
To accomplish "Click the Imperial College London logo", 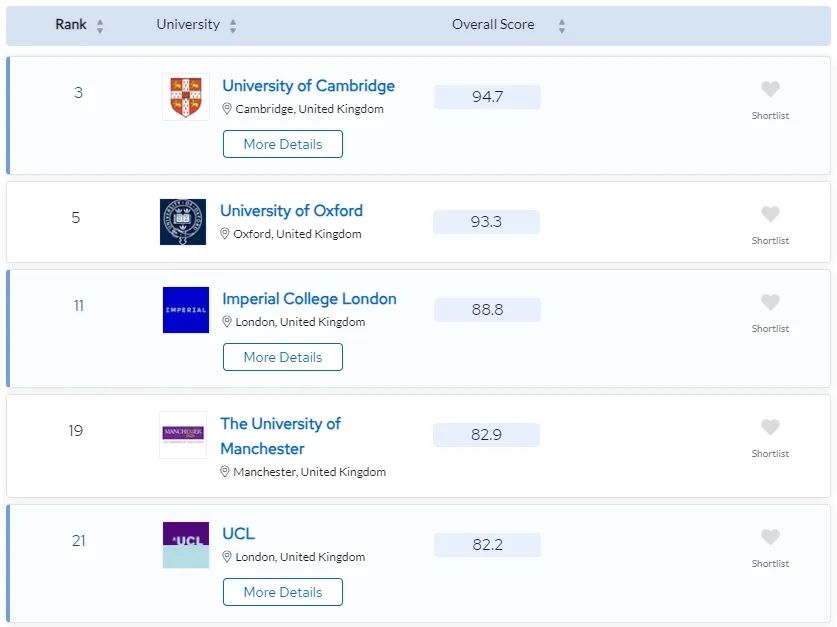I will [186, 310].
